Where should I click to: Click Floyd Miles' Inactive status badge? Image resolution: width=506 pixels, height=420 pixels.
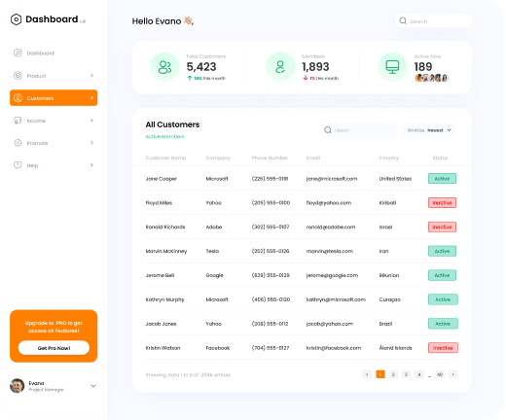(x=442, y=203)
